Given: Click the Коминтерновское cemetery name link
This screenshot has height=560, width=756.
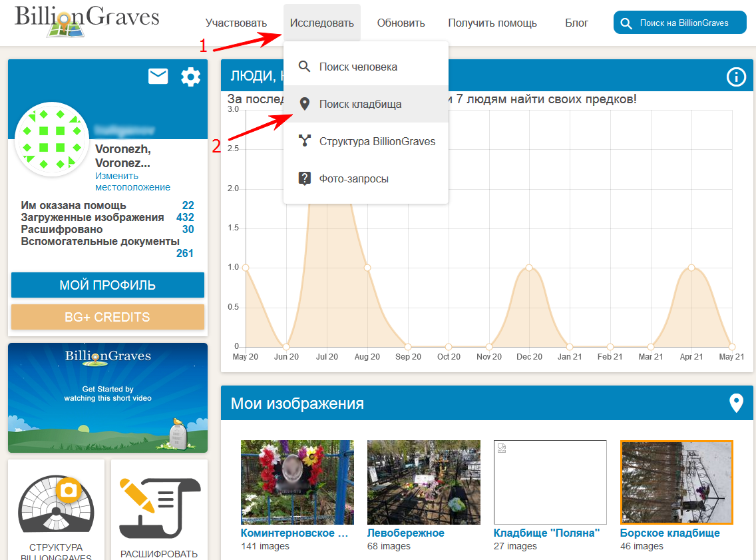Looking at the screenshot, I should tap(294, 533).
